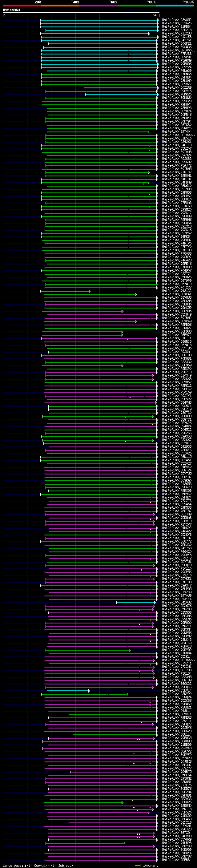This screenshot has height=868, width=197.
Task: Click UniRef100_Q10S49 label
Action: coord(177,375)
